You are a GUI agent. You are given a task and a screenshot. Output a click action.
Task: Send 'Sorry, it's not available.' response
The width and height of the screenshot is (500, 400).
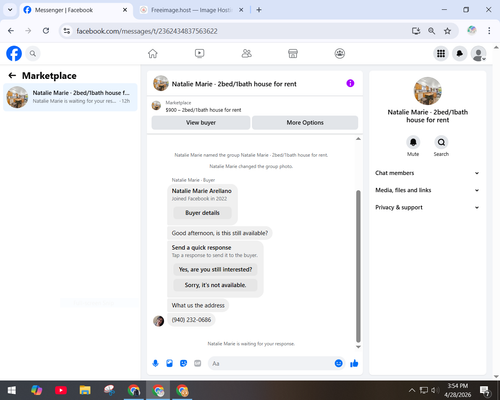pos(215,285)
